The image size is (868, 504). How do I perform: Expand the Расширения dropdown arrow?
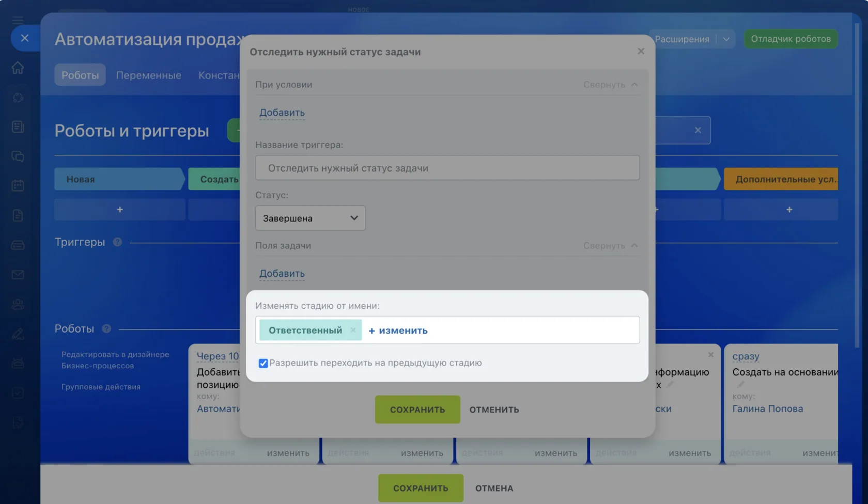[726, 39]
